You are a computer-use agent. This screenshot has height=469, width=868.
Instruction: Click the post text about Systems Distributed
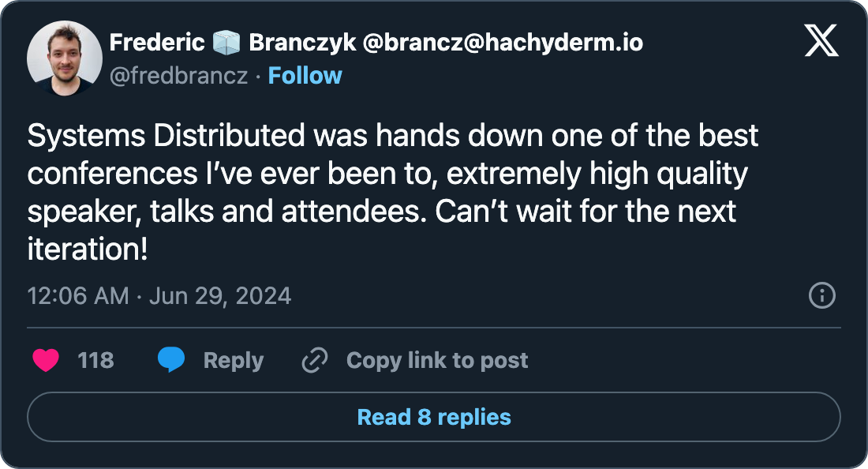[392, 136]
